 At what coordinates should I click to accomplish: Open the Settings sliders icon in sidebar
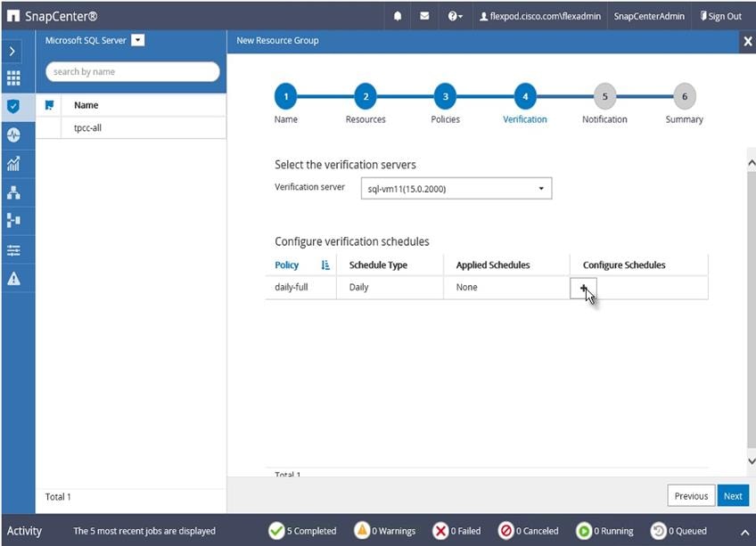(x=13, y=250)
